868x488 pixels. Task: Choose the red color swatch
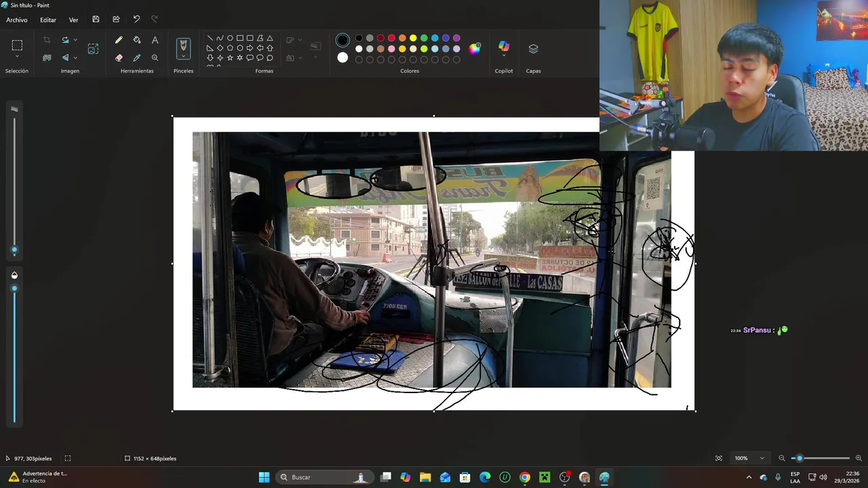[x=391, y=38]
